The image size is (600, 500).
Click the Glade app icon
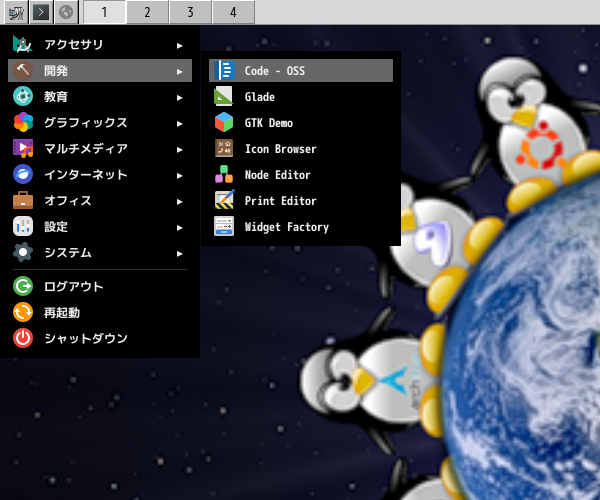pos(224,96)
